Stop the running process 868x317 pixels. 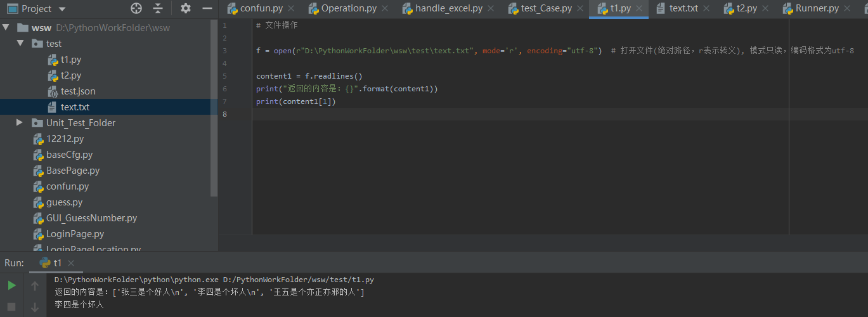click(11, 307)
